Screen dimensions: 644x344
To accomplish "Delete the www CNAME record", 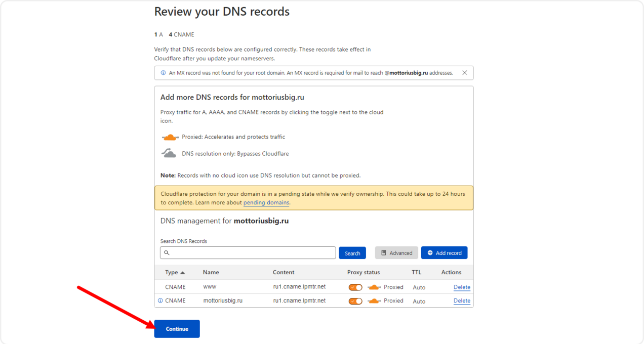I will coord(462,287).
